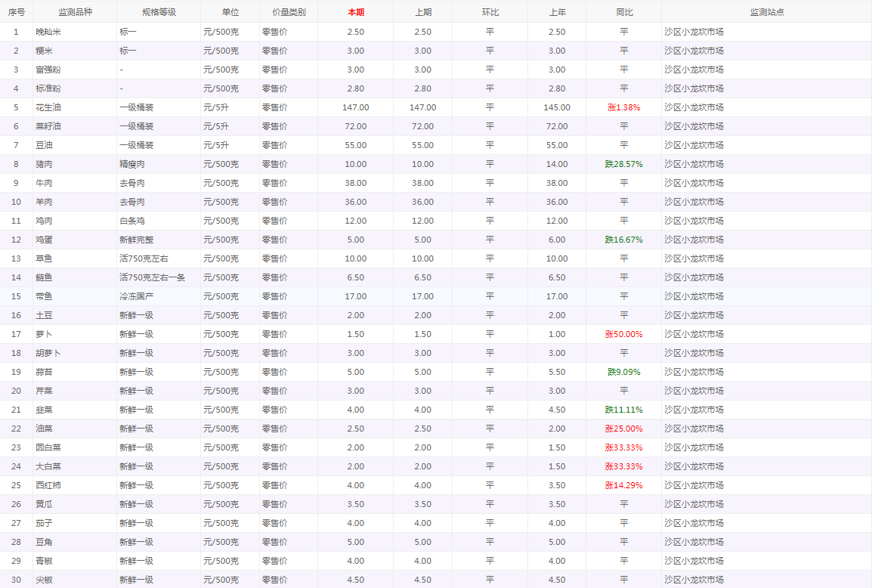This screenshot has width=872, height=588.
Task: Click the 涨50.00% value in the 萝卜 row
Action: (623, 334)
